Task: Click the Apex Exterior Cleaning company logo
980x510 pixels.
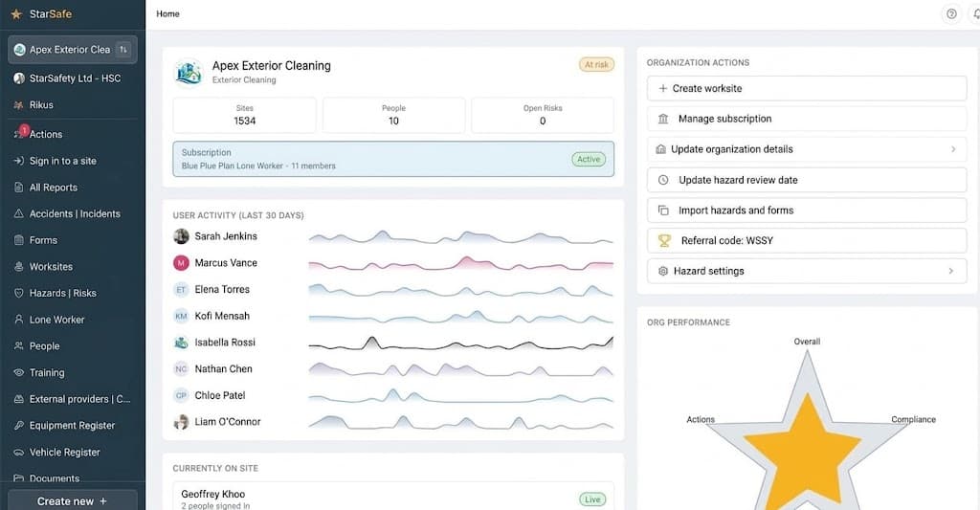Action: pos(189,73)
